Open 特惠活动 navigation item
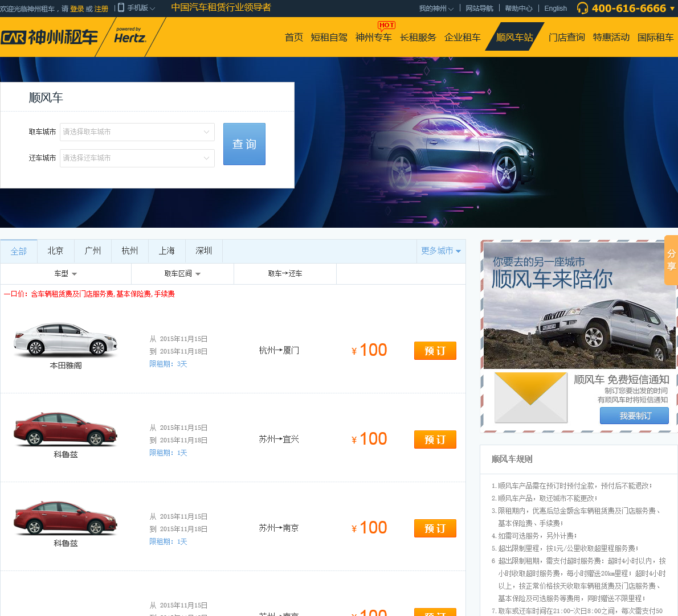 coord(611,38)
